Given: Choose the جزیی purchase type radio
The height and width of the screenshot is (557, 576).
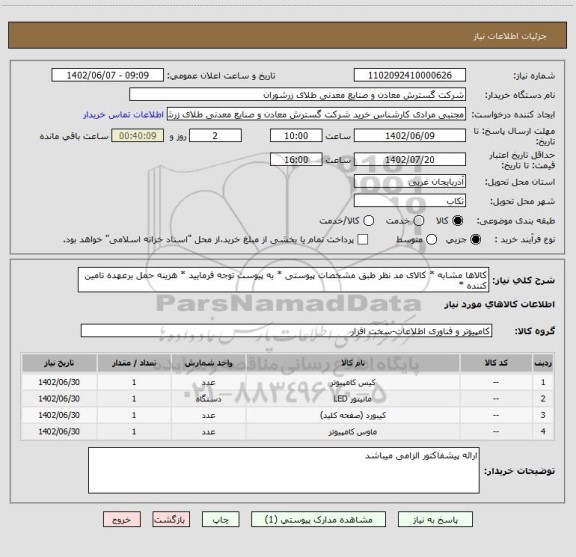Looking at the screenshot, I should (476, 240).
